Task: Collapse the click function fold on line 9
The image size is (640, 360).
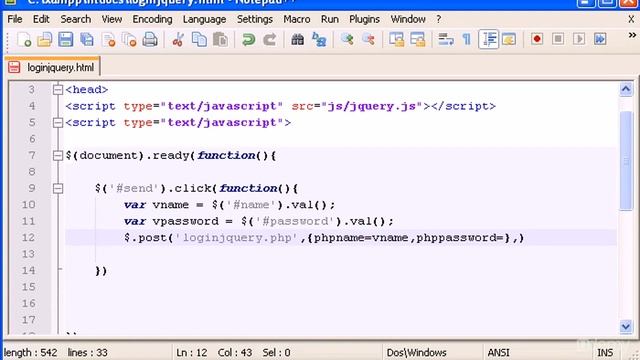Action: click(x=58, y=188)
